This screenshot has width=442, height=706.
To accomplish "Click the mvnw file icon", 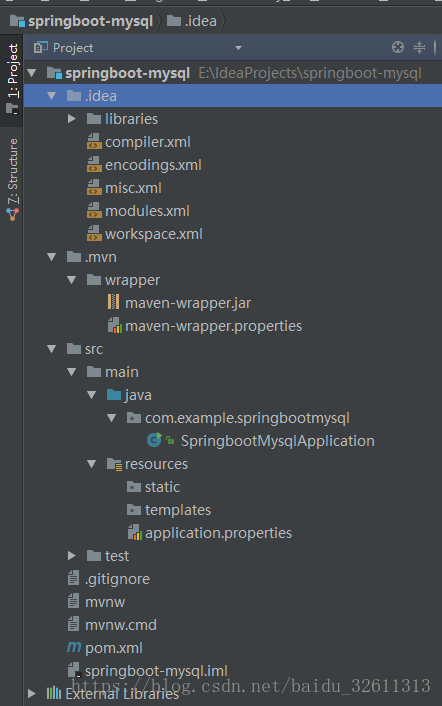I will (73, 601).
